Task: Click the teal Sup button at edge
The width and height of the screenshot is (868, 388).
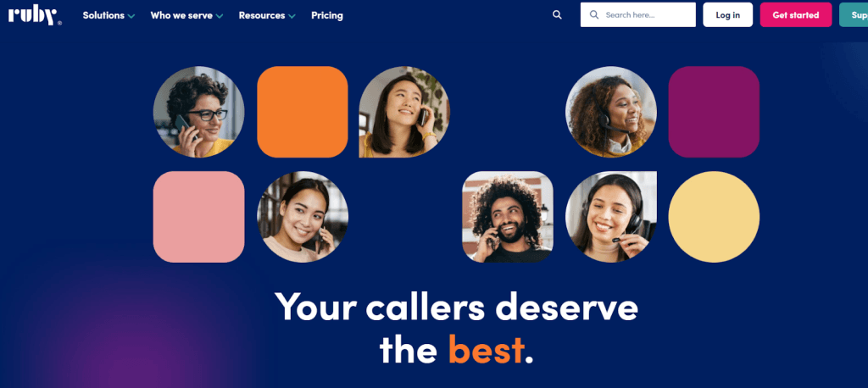Action: click(x=854, y=15)
